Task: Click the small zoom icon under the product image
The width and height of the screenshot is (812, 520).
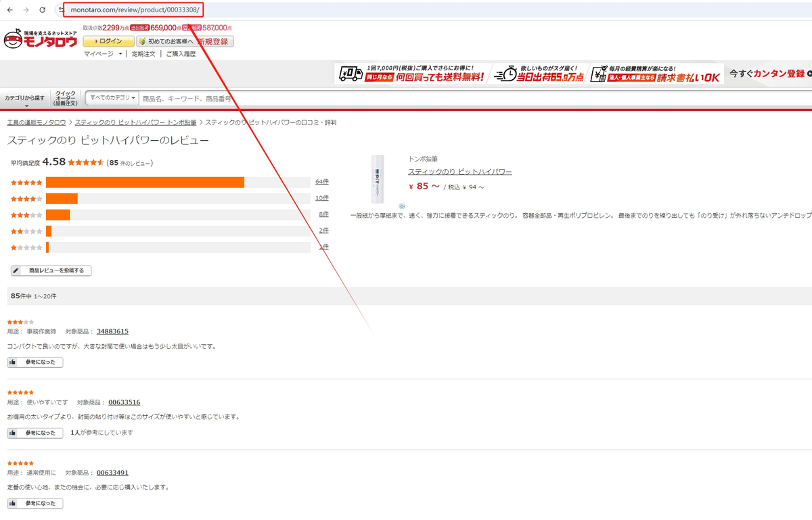Action: 402,206
